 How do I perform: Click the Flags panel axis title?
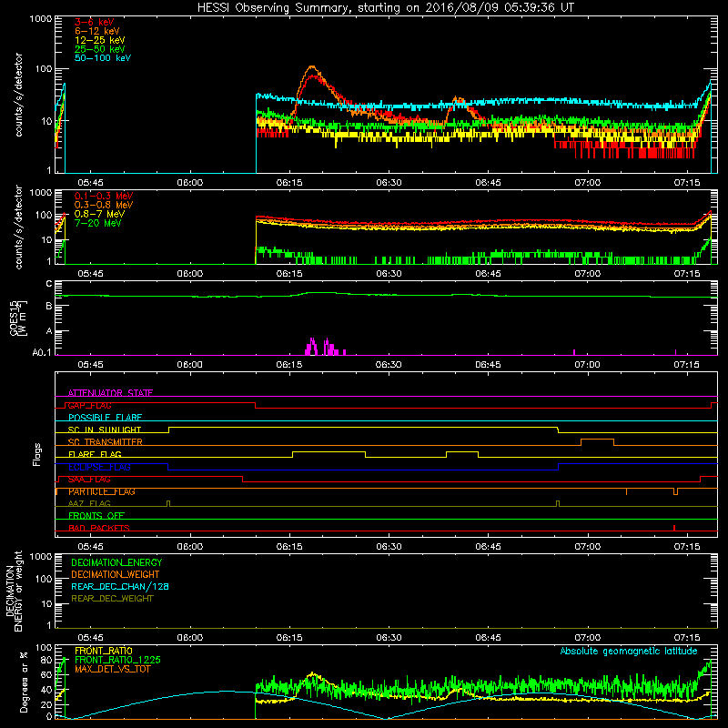(37, 454)
